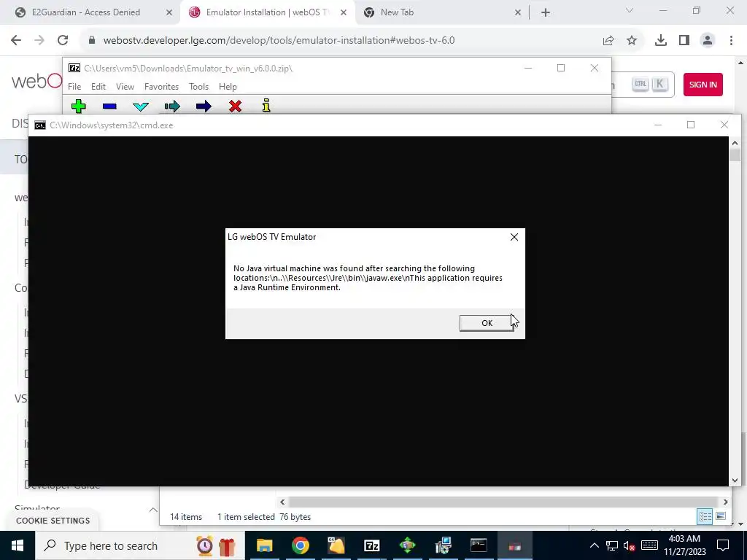
Task: Open the Chrome three-dot menu
Action: click(x=731, y=41)
